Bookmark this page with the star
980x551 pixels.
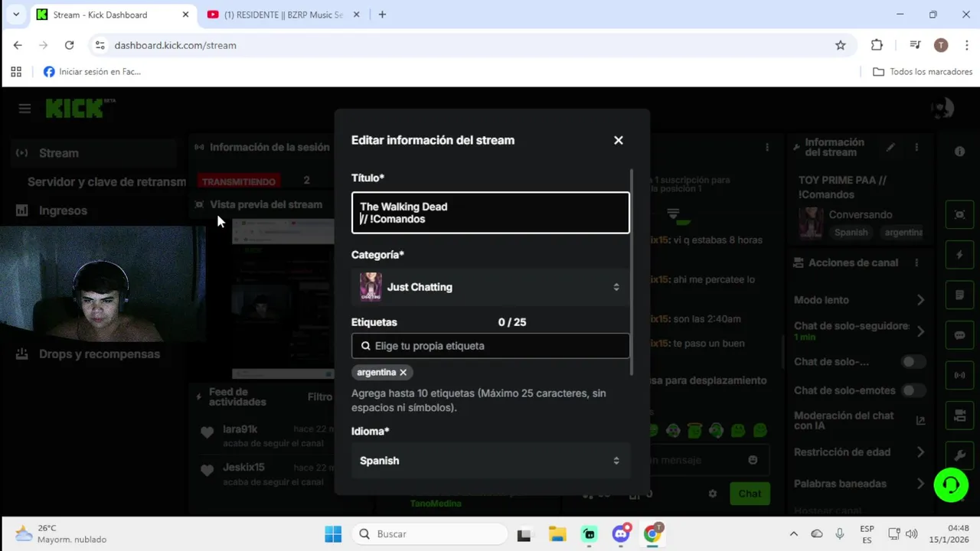coord(841,45)
